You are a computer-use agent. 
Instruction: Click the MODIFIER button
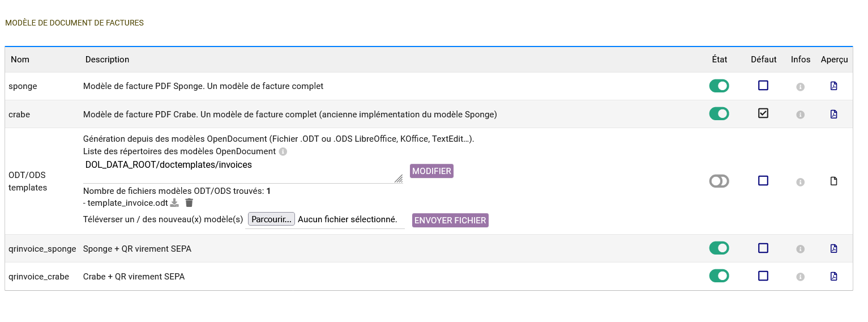pos(431,171)
